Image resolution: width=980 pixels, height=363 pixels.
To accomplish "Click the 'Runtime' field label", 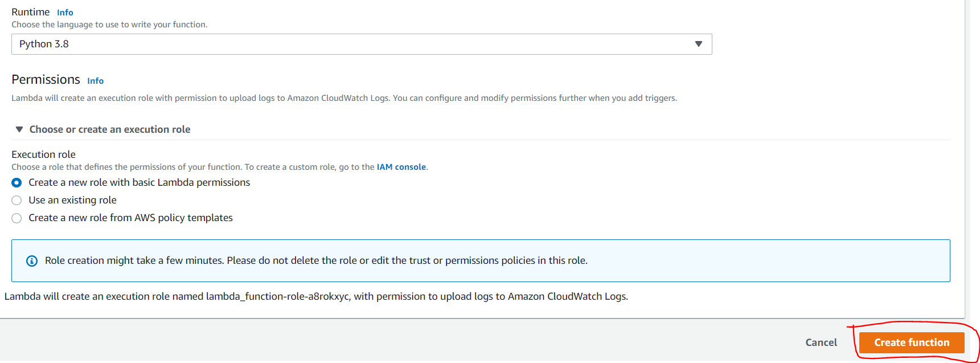I will coord(30,12).
